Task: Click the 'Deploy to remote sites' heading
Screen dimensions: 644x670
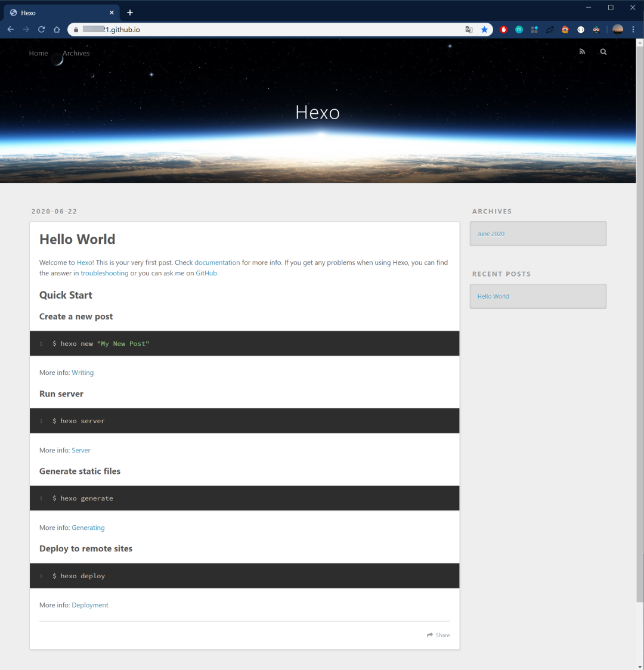Action: point(86,548)
